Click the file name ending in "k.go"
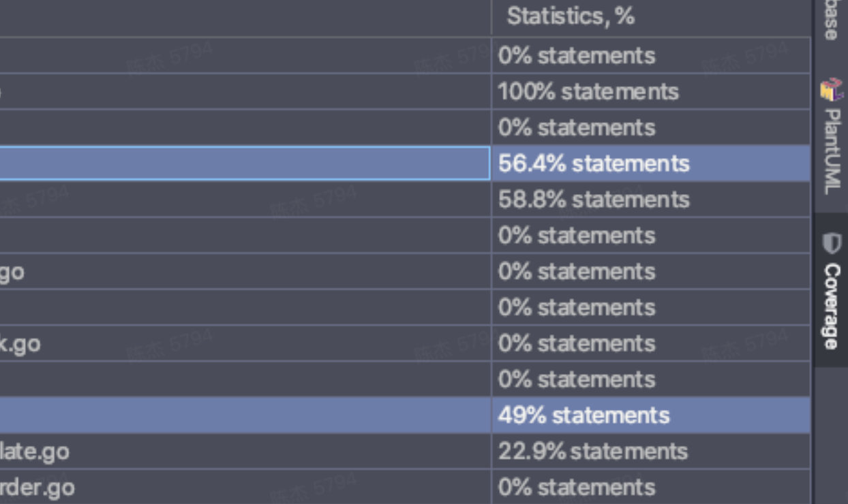 (x=20, y=343)
